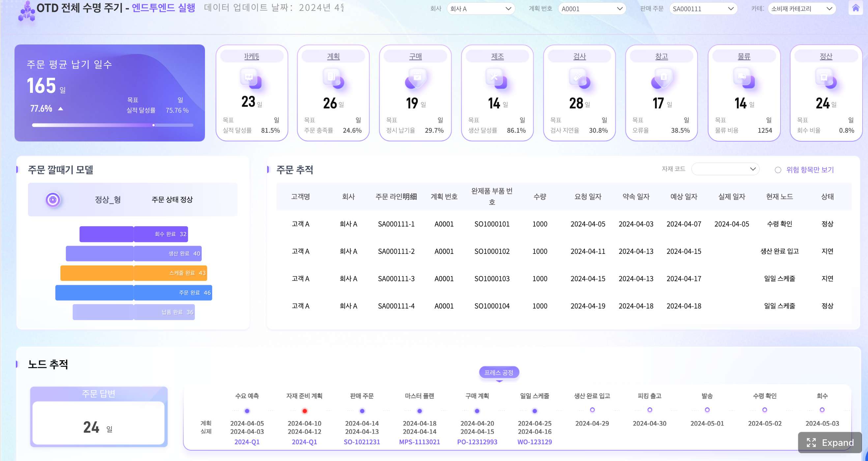Click the logistics truck icon
868x461 pixels.
click(x=744, y=78)
